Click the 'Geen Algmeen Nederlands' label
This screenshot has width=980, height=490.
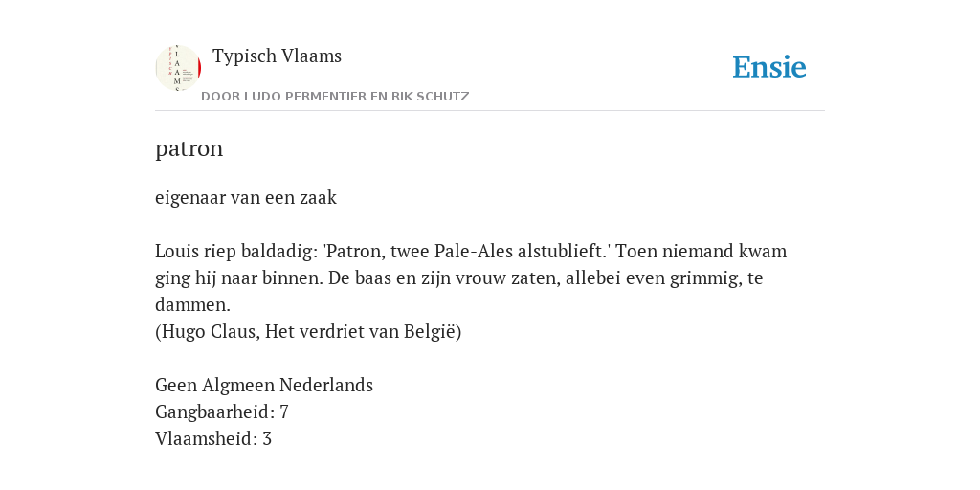264,385
